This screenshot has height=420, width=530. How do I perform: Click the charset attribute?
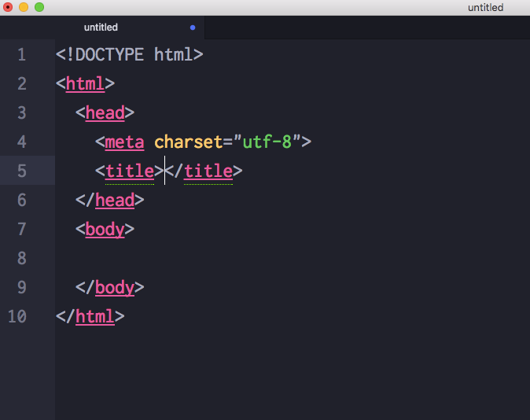pyautogui.click(x=188, y=142)
